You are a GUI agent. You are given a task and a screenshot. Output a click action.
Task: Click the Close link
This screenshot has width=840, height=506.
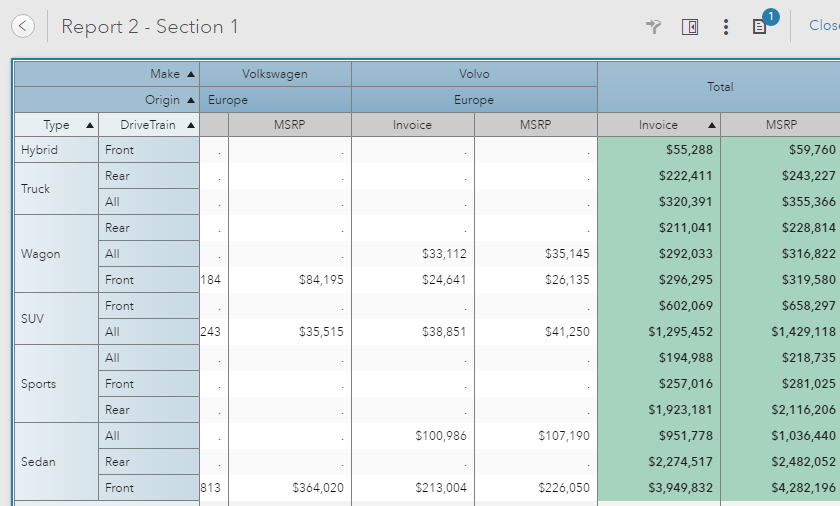823,27
